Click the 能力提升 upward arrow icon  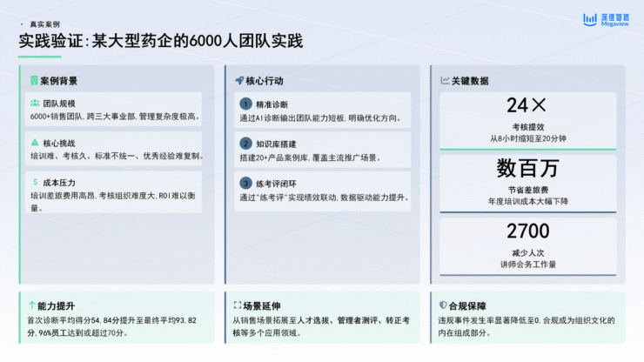pos(30,306)
